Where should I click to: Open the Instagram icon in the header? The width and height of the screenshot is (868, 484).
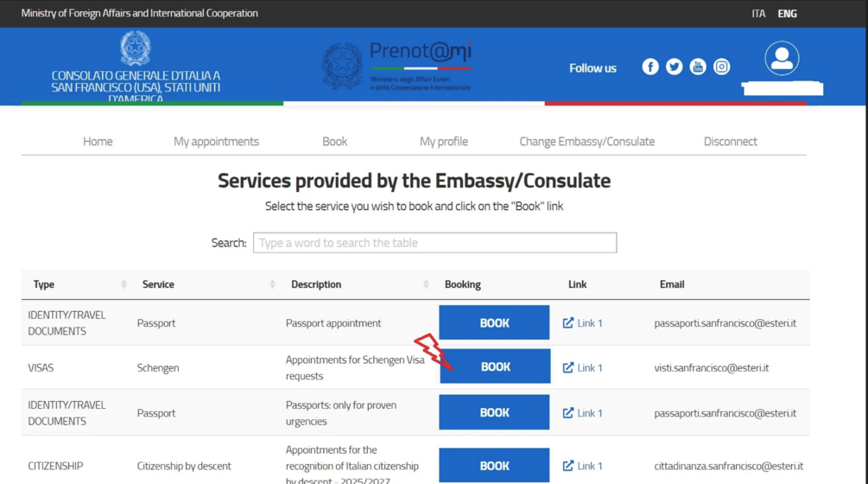tap(722, 67)
